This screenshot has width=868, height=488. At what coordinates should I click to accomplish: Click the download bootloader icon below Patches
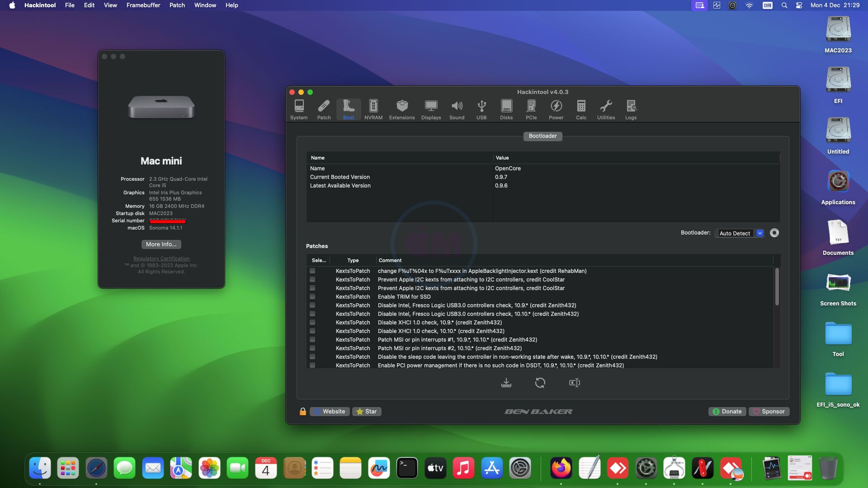pyautogui.click(x=506, y=383)
